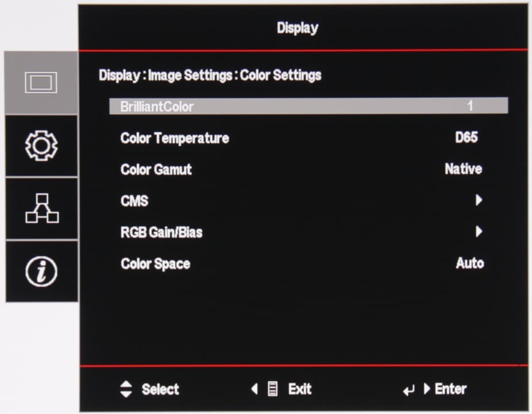
Task: Click the Exit label in footer
Action: 299,389
